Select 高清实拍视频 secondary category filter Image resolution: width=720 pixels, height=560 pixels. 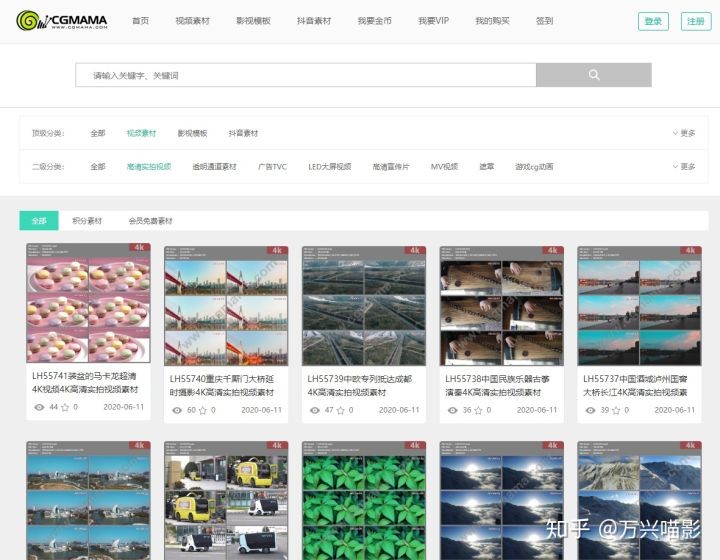click(x=148, y=167)
